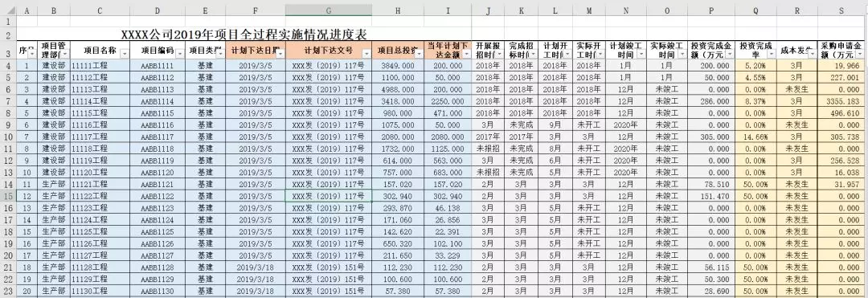Open the 当年计划下达金额 filter dropdown
The image size is (868, 298).
tap(467, 54)
